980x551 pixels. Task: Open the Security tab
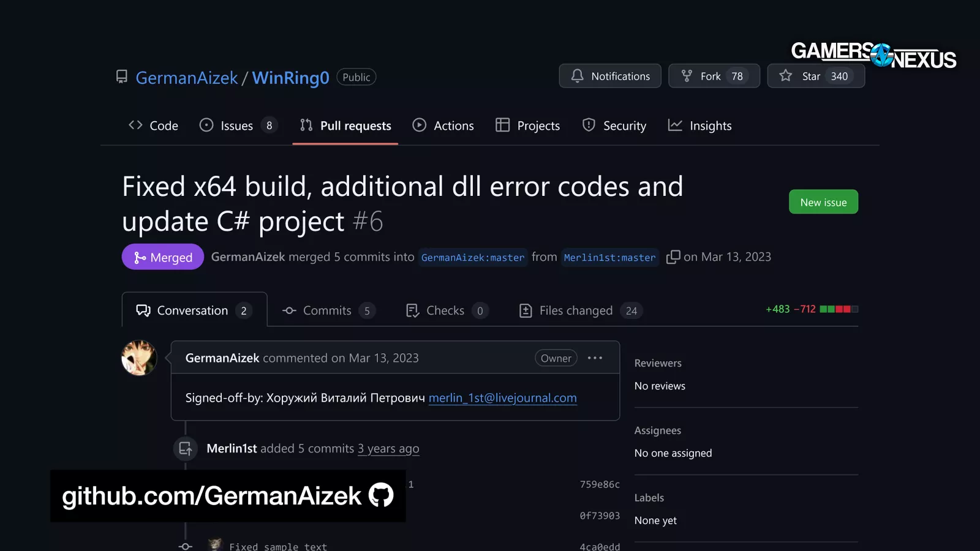pos(614,126)
